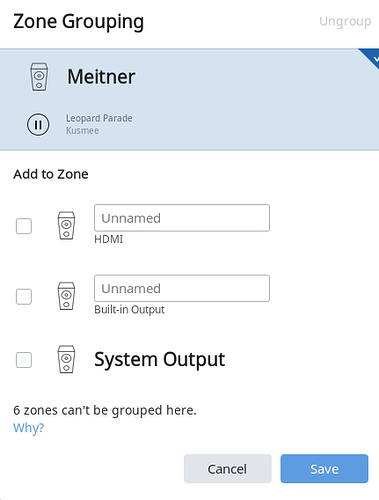The image size is (379, 500).
Task: Focus the Unnamed field above Built-in Output
Action: [182, 288]
